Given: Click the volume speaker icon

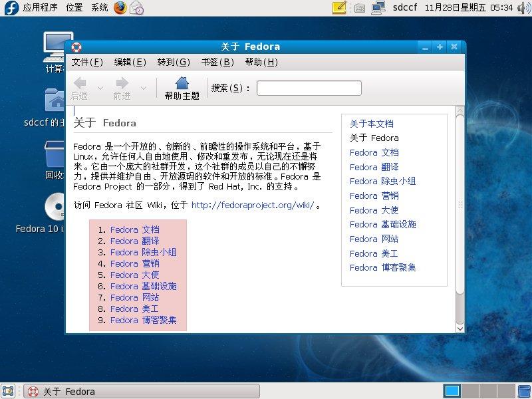Looking at the screenshot, I should tap(524, 8).
